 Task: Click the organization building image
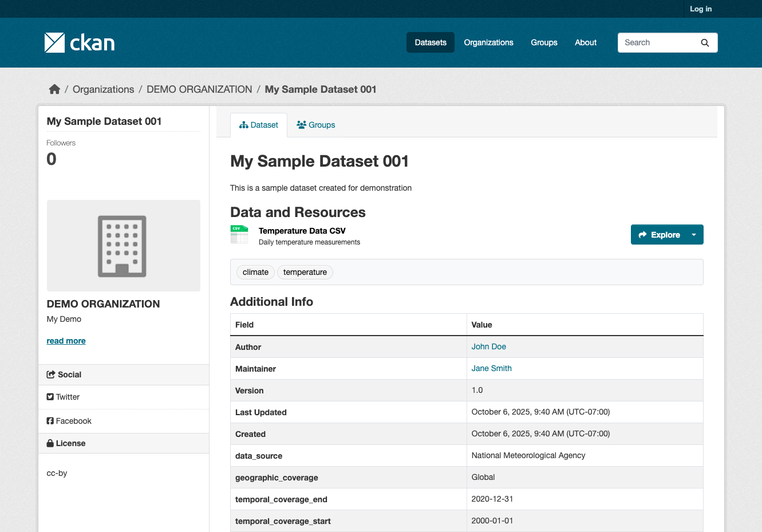(124, 246)
